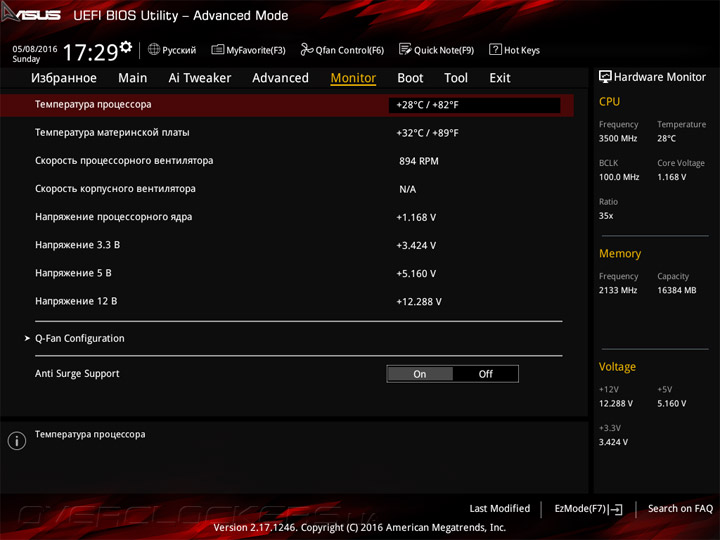Image resolution: width=720 pixels, height=540 pixels.
Task: Go to the Exit tab
Action: coord(500,78)
